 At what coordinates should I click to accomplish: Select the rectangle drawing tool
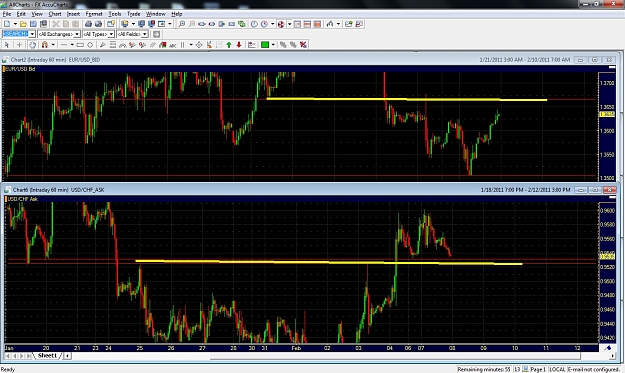tap(80, 45)
